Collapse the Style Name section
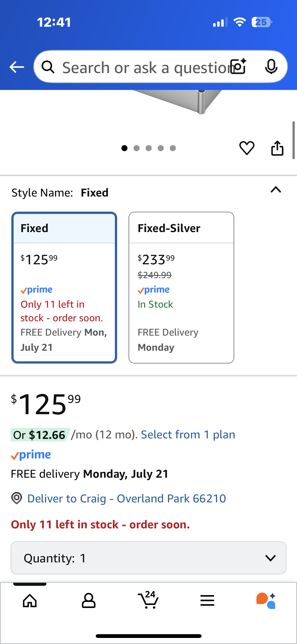 click(x=276, y=190)
